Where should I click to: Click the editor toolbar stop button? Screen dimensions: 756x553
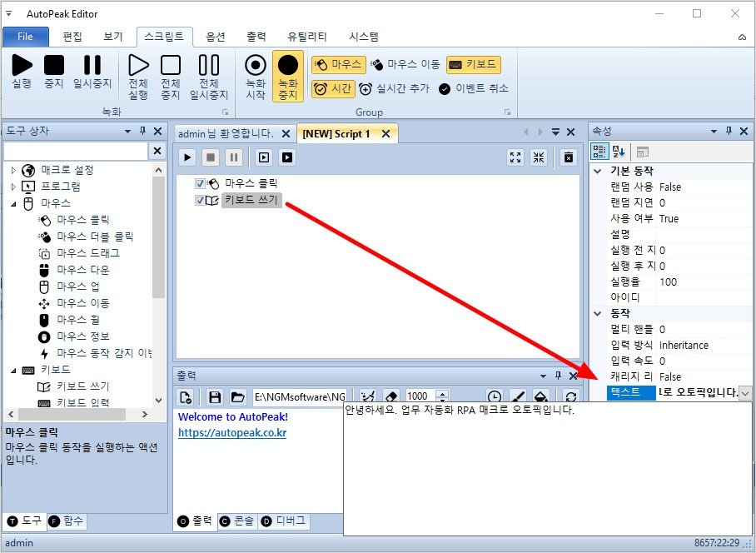click(x=210, y=157)
